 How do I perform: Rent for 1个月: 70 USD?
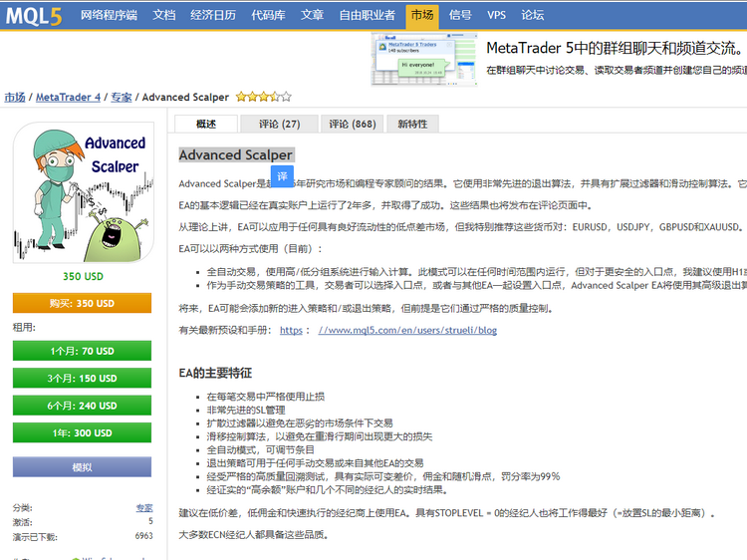(x=82, y=351)
